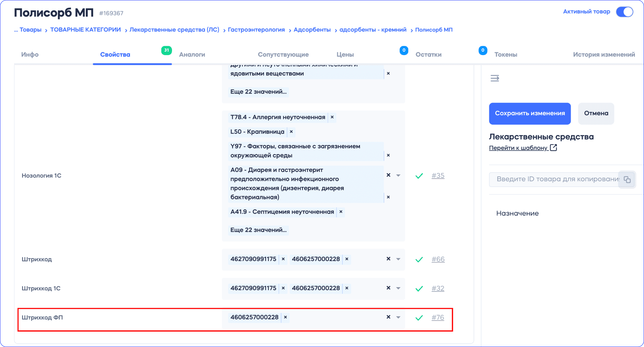Switch to the Свойства tab

(x=115, y=54)
